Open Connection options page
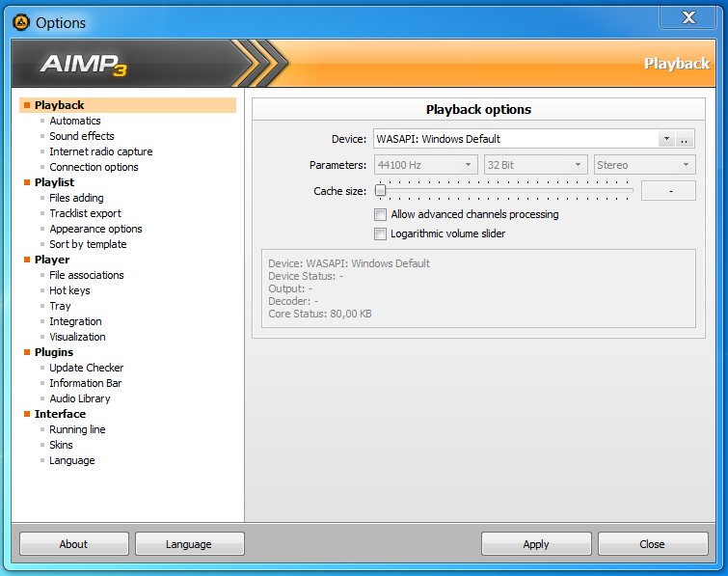The width and height of the screenshot is (728, 576). (x=94, y=167)
